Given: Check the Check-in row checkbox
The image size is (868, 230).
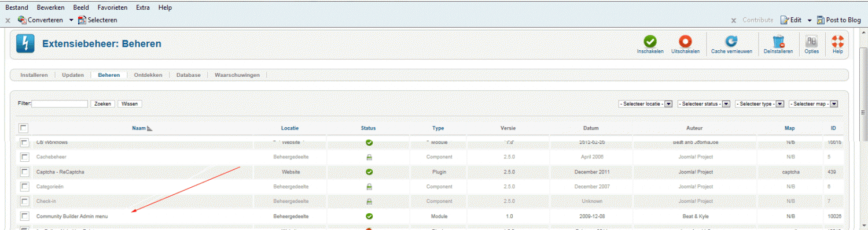Looking at the screenshot, I should coord(25,201).
